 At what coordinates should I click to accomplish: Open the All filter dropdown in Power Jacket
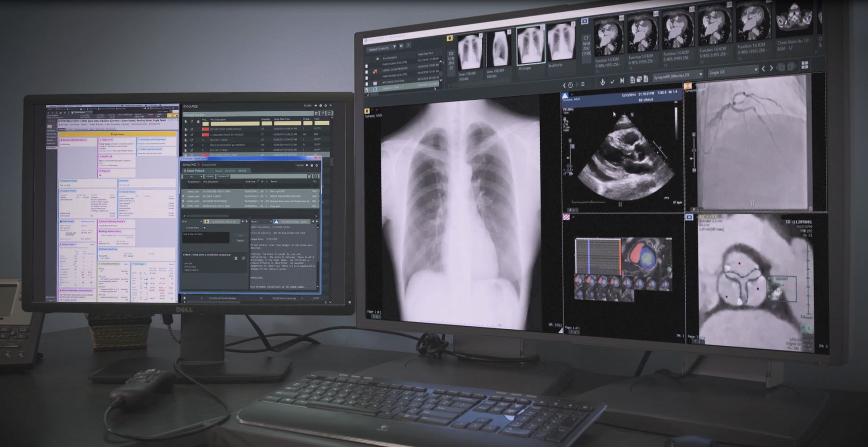[193, 176]
